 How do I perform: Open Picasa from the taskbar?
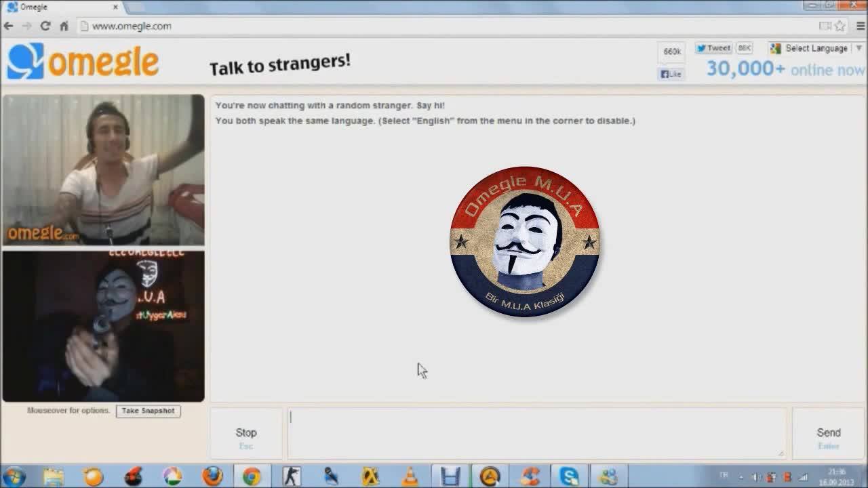click(172, 476)
